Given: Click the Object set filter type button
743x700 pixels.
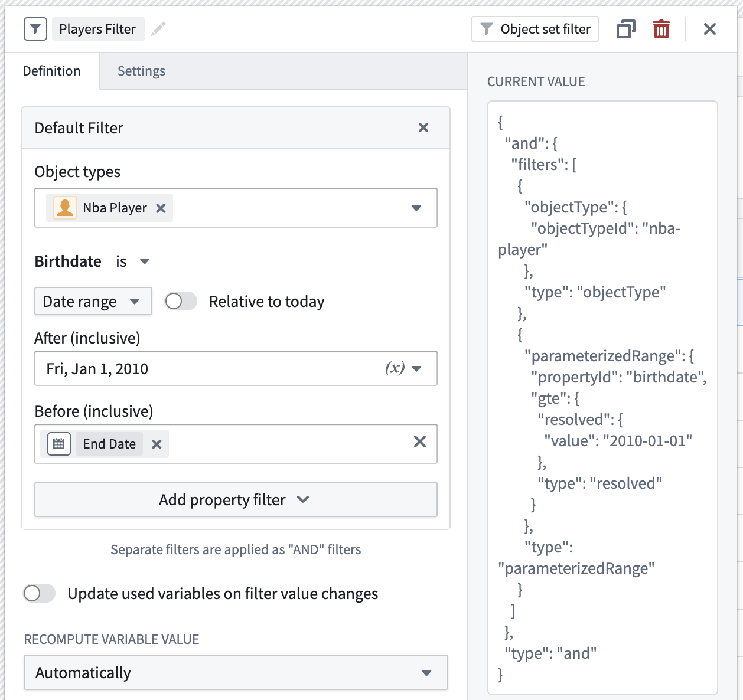Looking at the screenshot, I should click(535, 29).
